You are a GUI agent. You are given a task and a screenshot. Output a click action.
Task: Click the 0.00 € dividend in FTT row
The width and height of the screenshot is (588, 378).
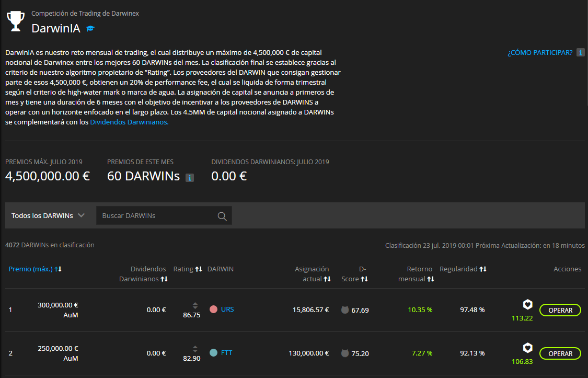coord(156,353)
